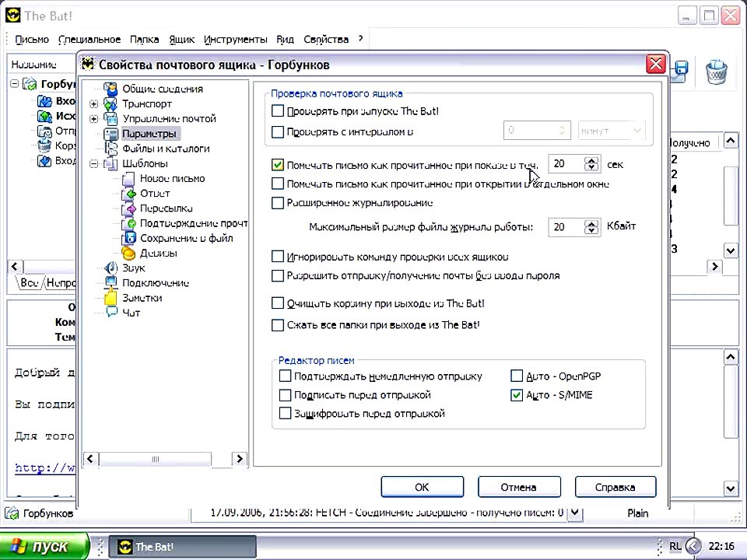
Task: Uncheck Авто - S/MIME checkbox
Action: [x=517, y=395]
